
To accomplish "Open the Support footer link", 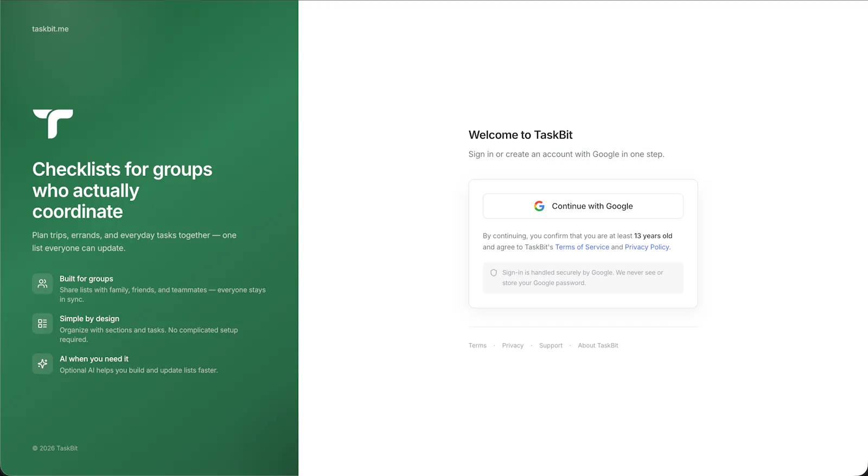I will point(551,346).
